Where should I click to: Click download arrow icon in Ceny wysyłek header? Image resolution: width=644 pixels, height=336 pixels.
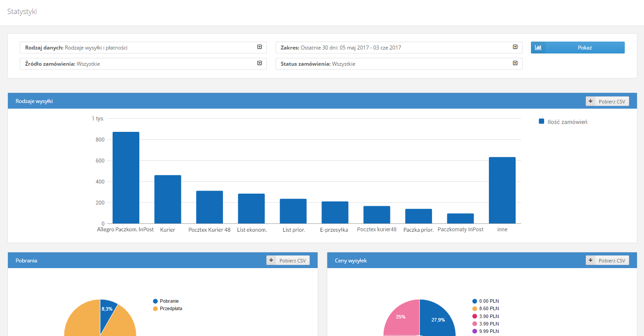[x=591, y=260]
